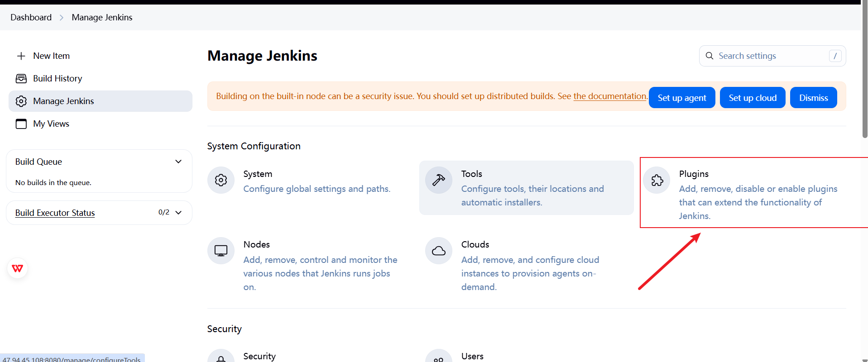Viewport: 868px width, 362px height.
Task: Open Clouds configuration title
Action: point(475,244)
